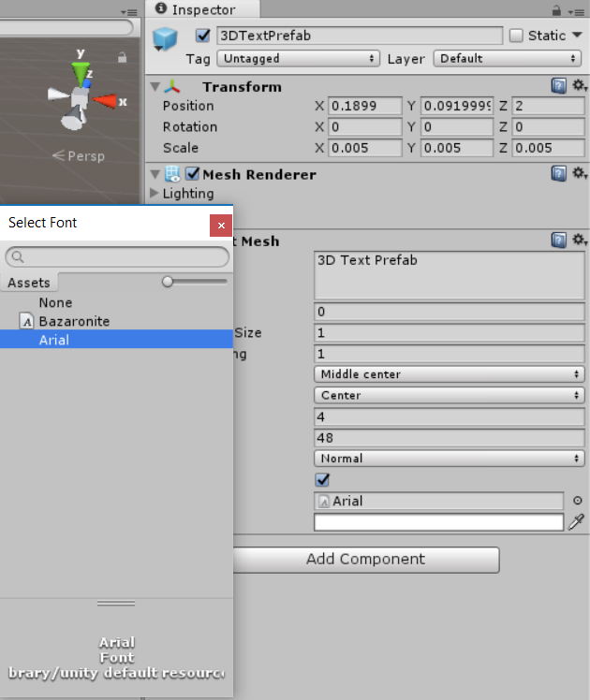Click the red X axis gizmo cone

[x=104, y=101]
